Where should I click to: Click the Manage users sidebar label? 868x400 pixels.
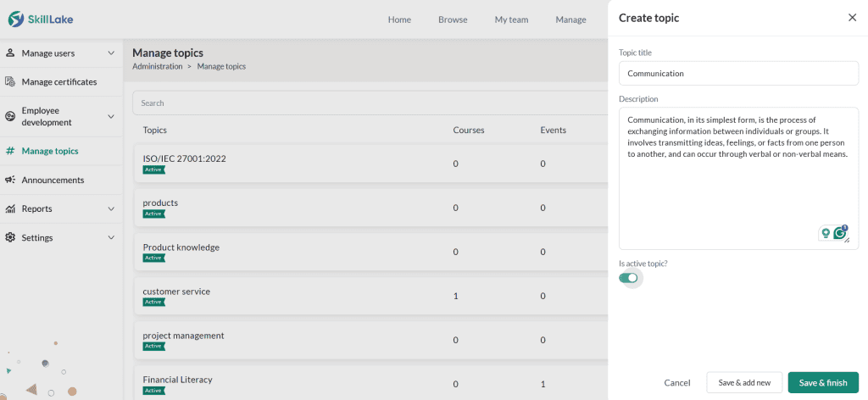(x=48, y=53)
